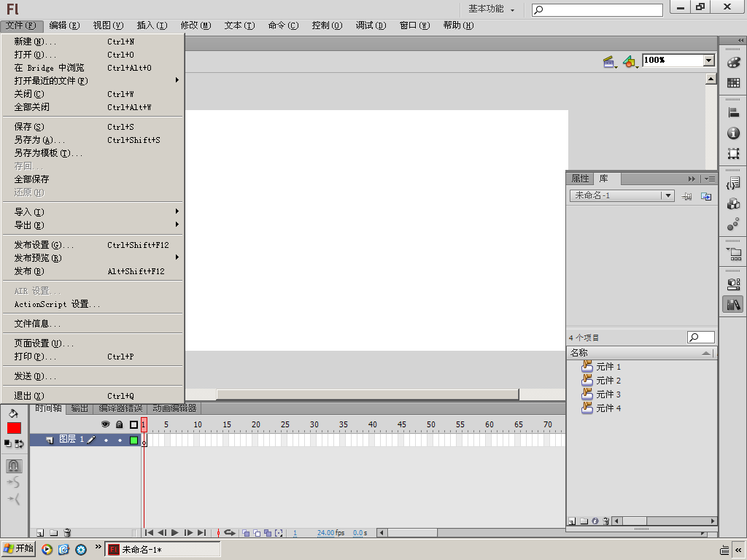747x560 pixels.
Task: Open the 编辑 menu
Action: 64,26
